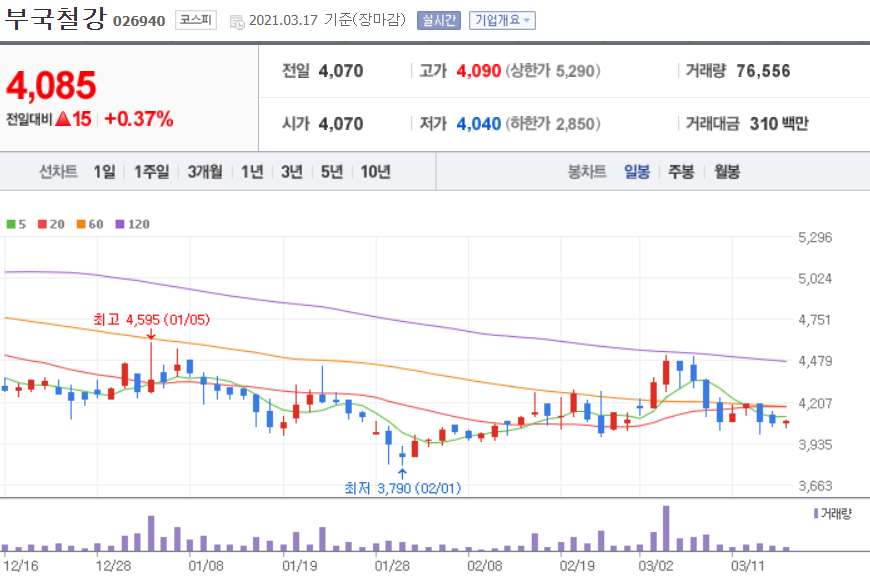
Task: Click the 01/19 date axis label
Action: point(300,566)
